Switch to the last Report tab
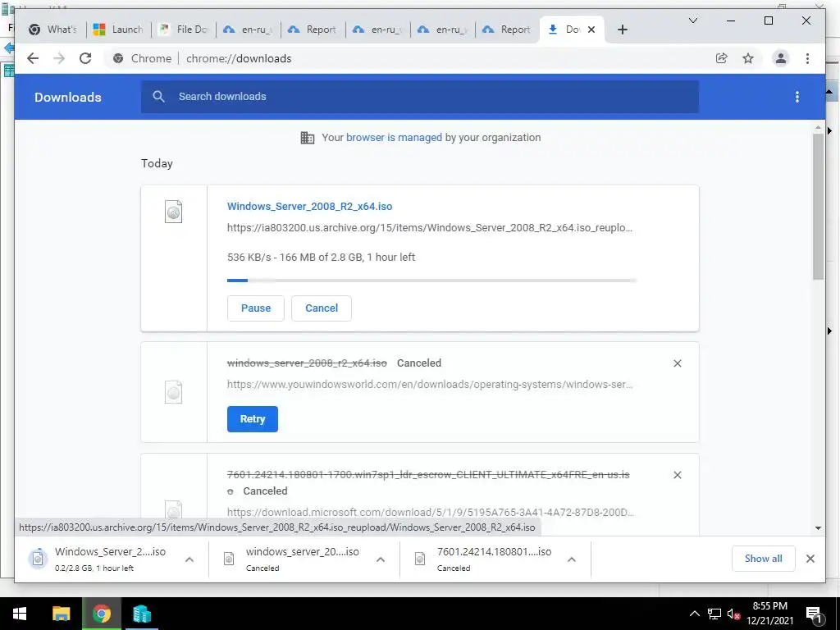This screenshot has height=630, width=840. (x=507, y=30)
